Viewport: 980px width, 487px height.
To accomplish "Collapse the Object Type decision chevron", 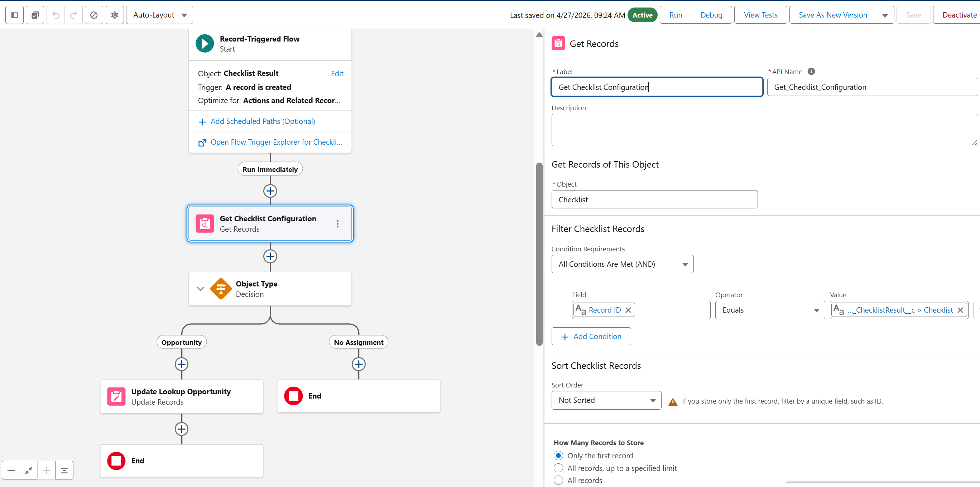I will [201, 289].
